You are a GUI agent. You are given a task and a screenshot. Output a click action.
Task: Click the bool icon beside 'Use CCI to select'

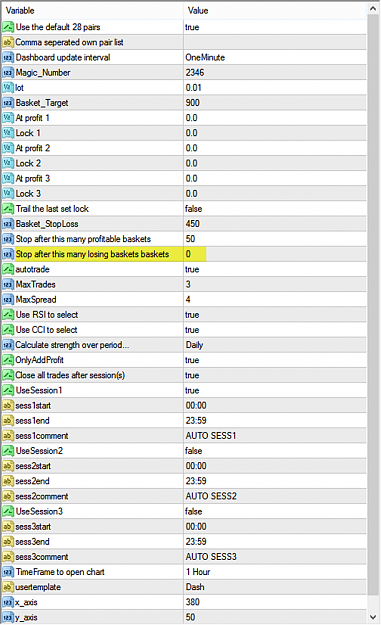pyautogui.click(x=8, y=330)
